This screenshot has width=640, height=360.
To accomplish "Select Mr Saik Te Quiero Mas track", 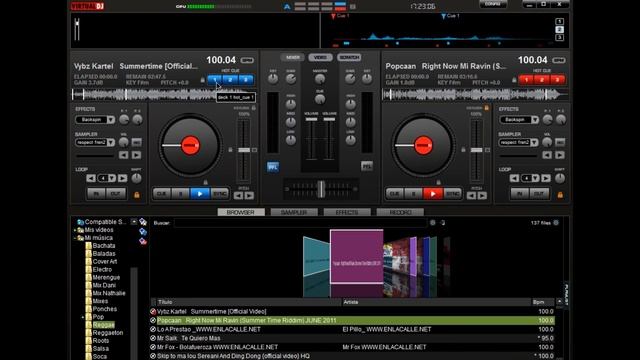I will (x=352, y=338).
